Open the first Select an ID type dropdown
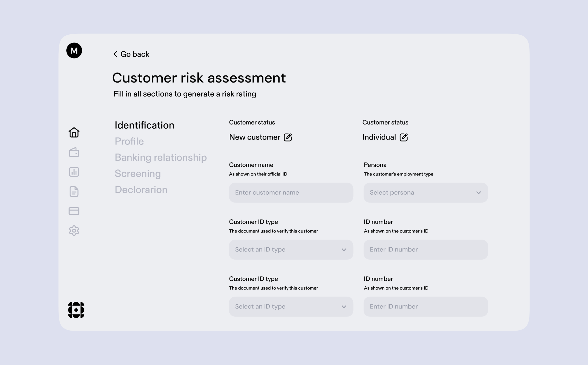 pyautogui.click(x=291, y=250)
